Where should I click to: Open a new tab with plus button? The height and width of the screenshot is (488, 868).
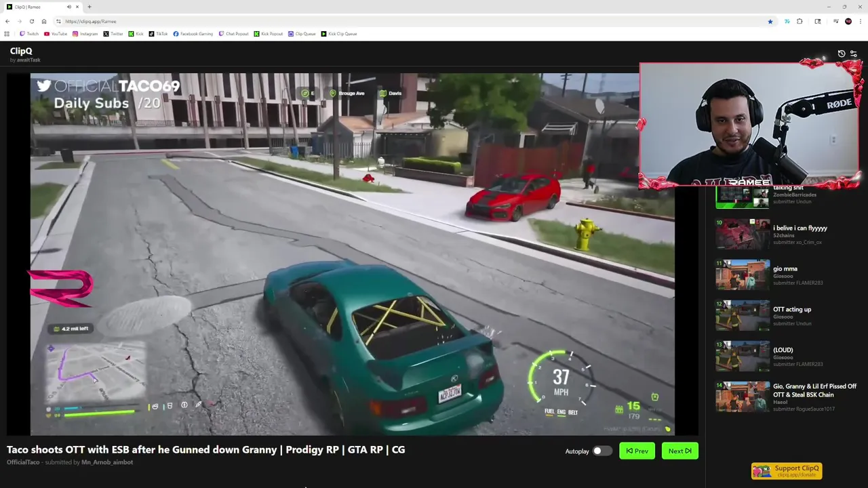click(x=89, y=7)
